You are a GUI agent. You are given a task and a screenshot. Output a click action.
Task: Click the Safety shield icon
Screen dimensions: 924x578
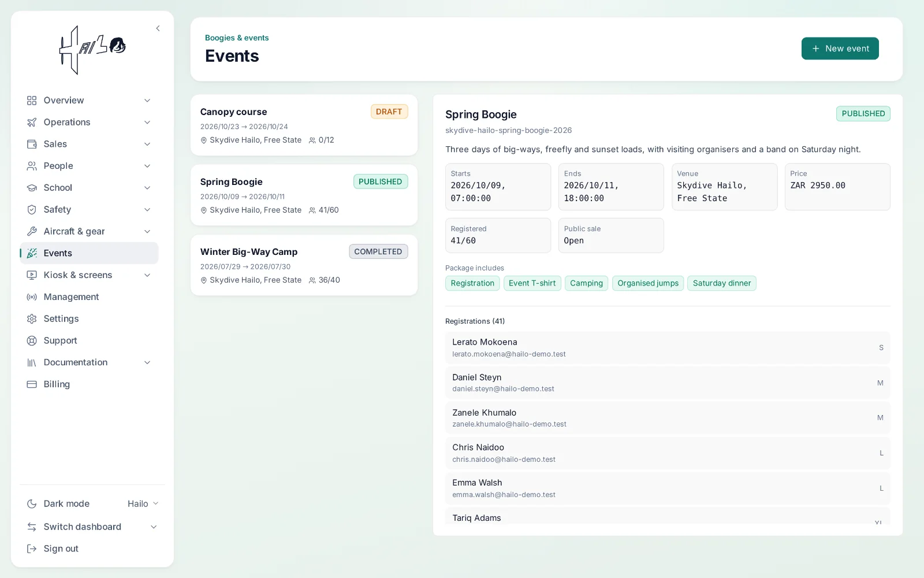[x=32, y=210]
